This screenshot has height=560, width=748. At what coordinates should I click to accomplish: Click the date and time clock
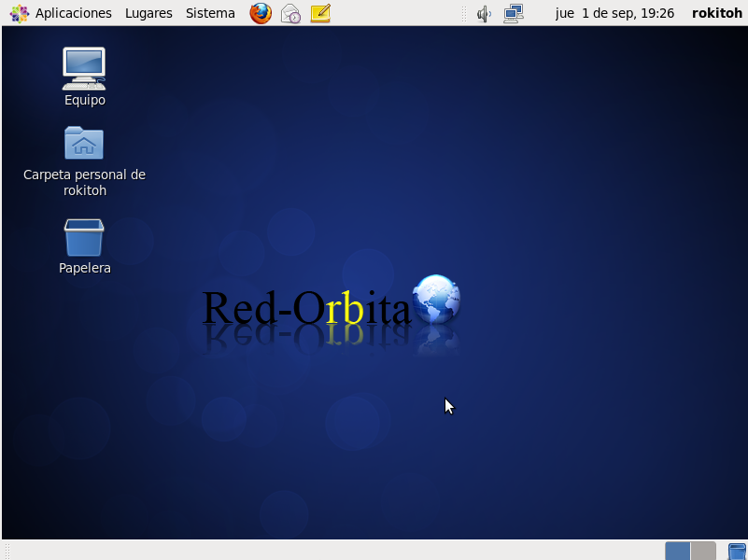coord(614,13)
